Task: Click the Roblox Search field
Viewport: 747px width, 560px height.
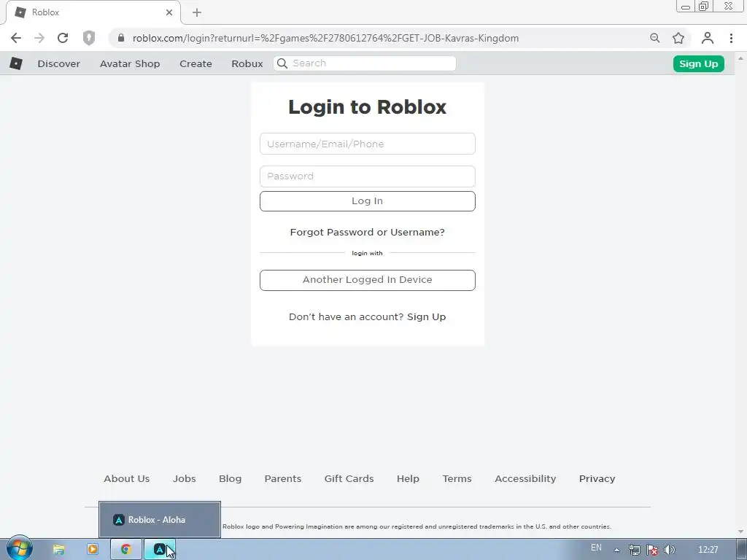Action: [365, 63]
